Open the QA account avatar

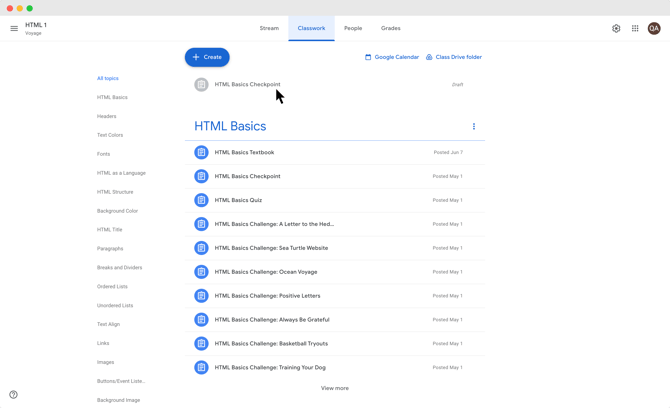tap(654, 29)
